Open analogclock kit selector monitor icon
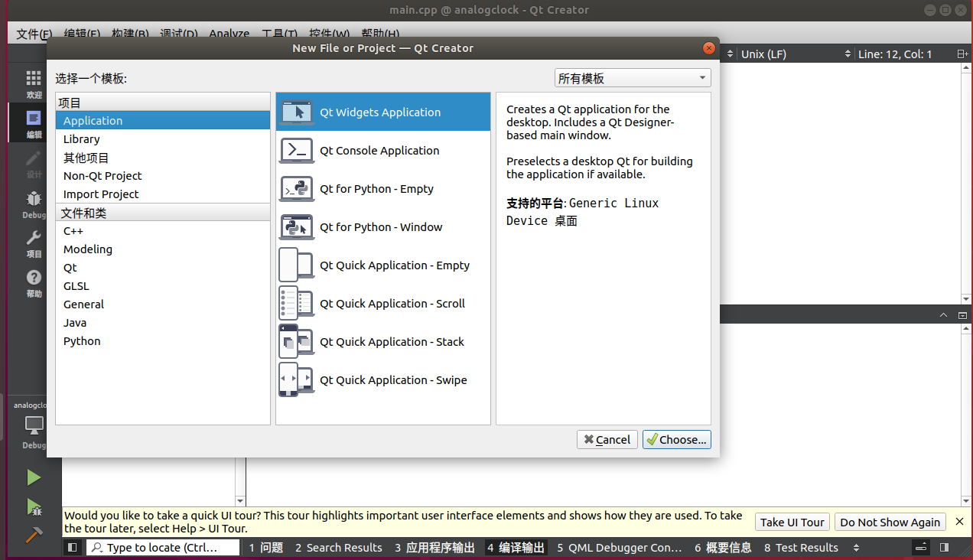 [x=34, y=424]
